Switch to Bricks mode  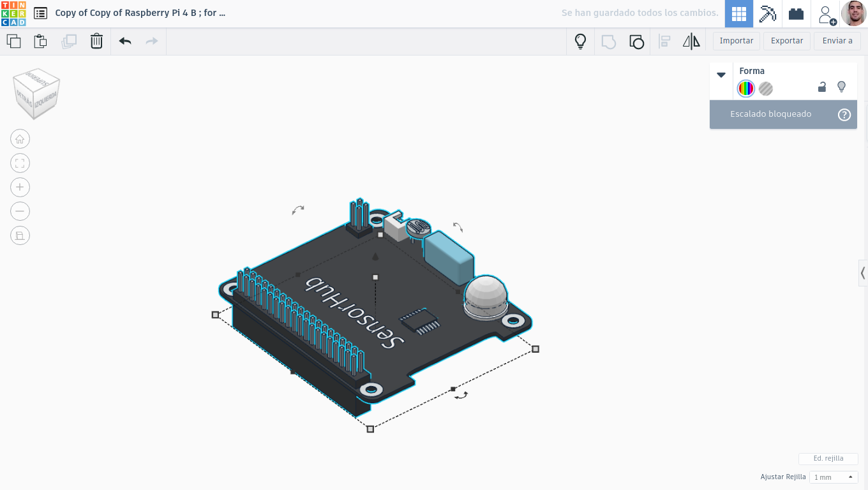(796, 13)
